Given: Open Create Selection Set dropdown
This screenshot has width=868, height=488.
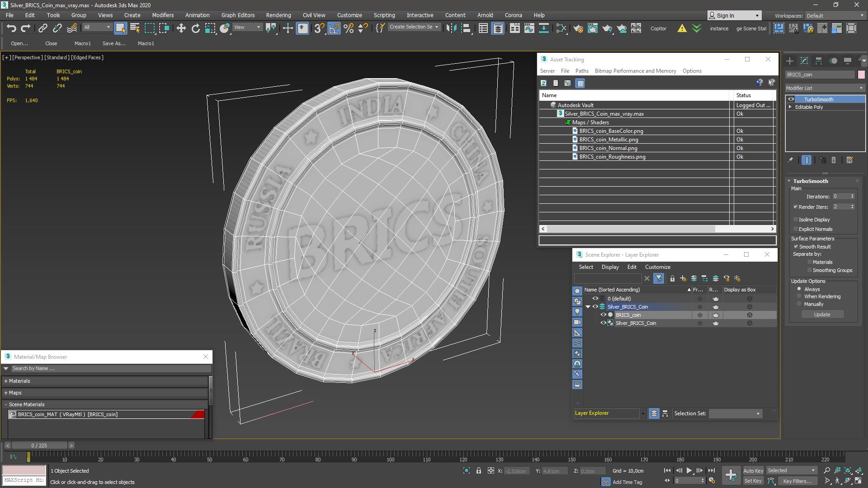Looking at the screenshot, I should tap(414, 27).
